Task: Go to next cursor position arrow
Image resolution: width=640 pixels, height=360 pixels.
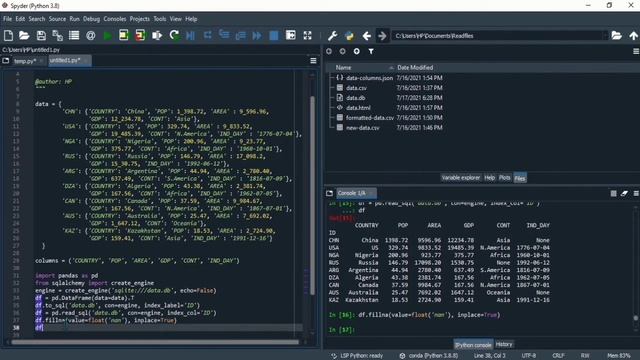Action: 382,36
